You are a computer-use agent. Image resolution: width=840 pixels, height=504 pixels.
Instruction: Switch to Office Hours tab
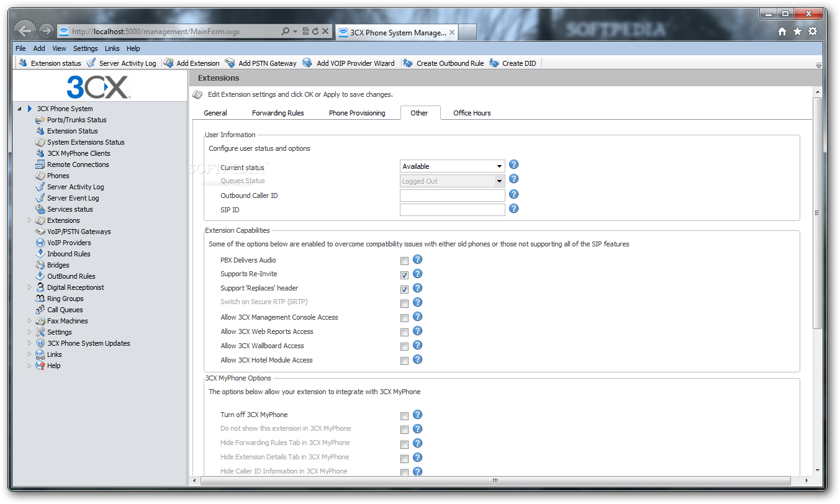click(472, 113)
